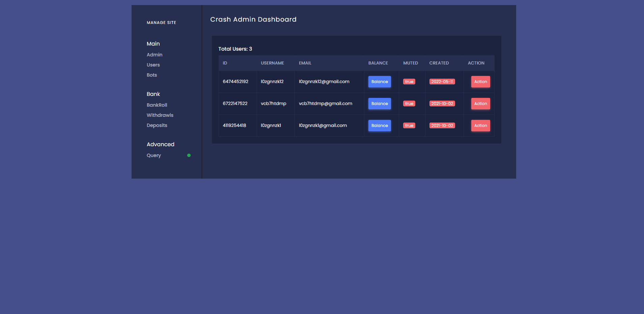Open the Bots section
Viewport: 644px width, 314px height.
point(152,75)
